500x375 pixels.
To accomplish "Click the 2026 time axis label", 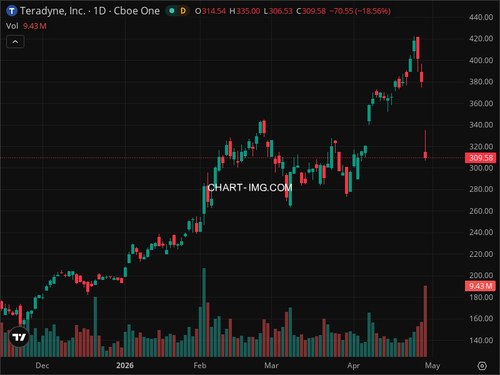I will pos(125,366).
